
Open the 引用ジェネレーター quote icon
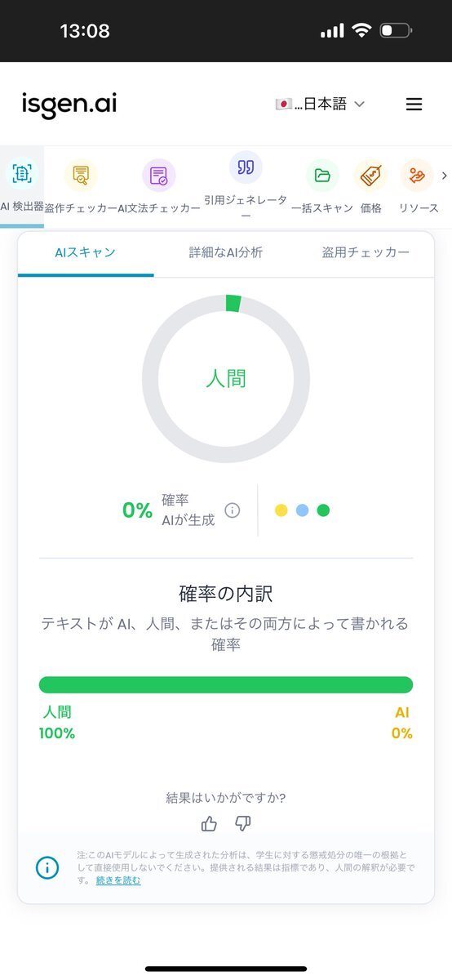tap(246, 167)
